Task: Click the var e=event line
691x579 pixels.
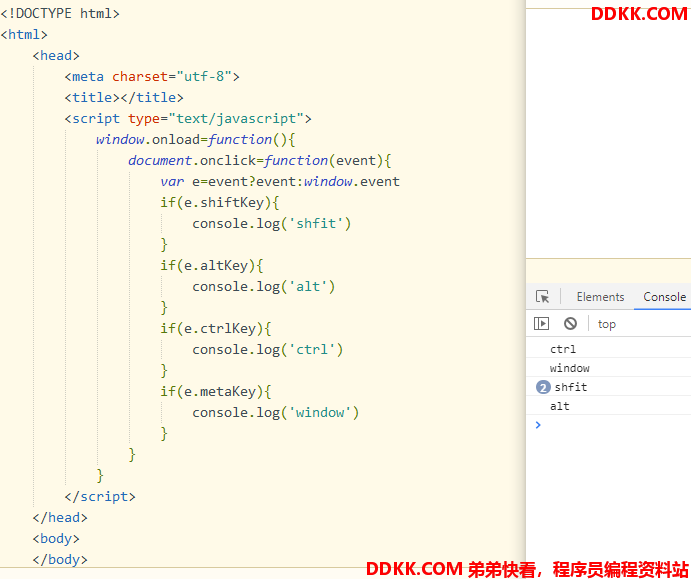Action: point(280,182)
